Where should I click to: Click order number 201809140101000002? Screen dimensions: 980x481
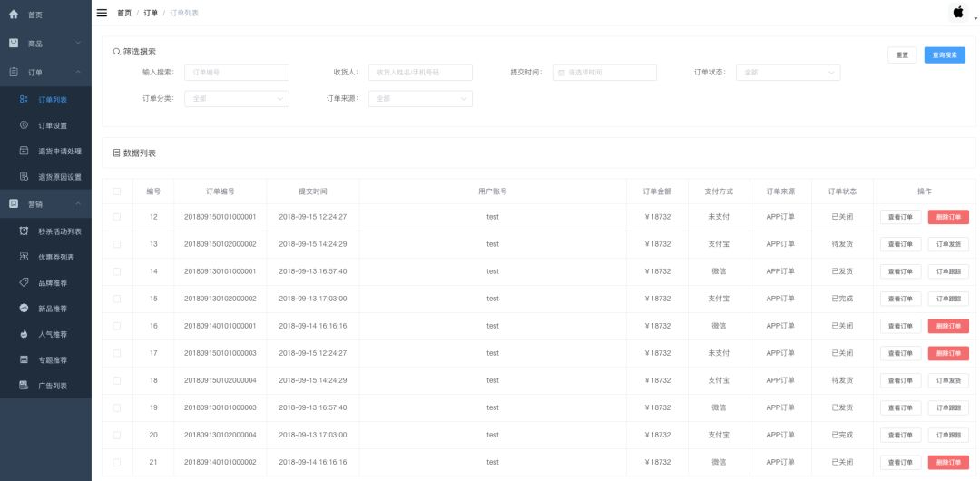[220, 462]
